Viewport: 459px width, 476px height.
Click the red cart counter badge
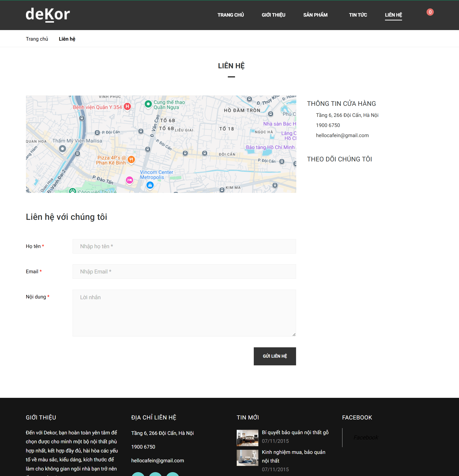[x=430, y=12]
